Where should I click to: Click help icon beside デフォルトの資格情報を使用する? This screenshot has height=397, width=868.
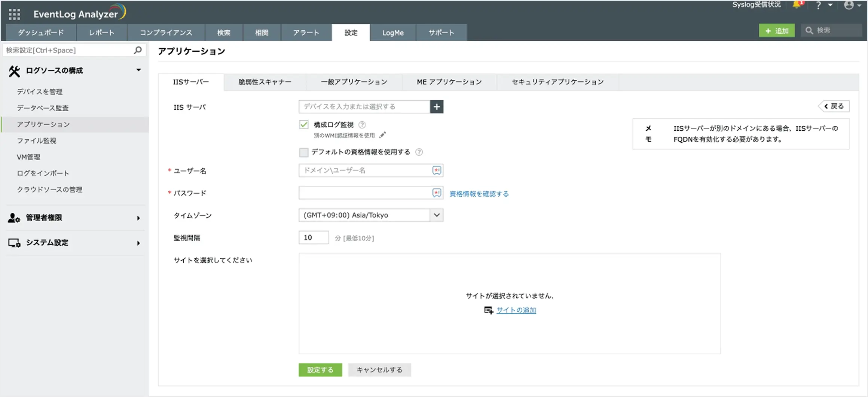click(x=419, y=152)
